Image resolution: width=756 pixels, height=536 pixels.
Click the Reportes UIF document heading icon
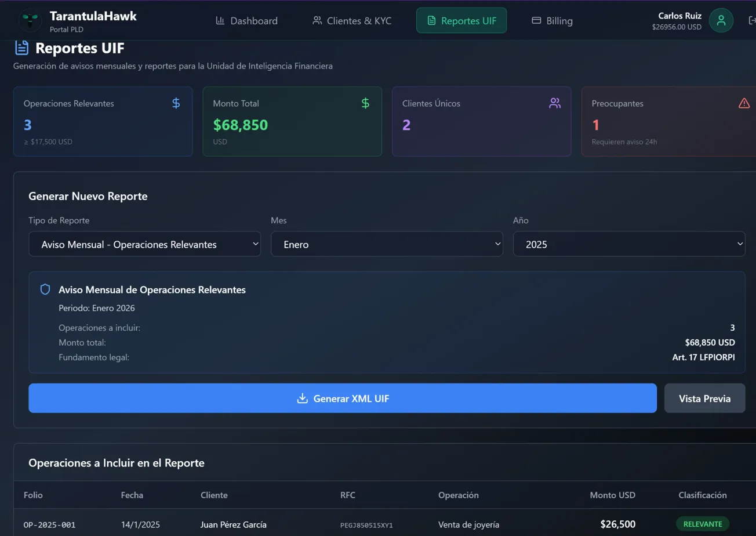tap(21, 48)
